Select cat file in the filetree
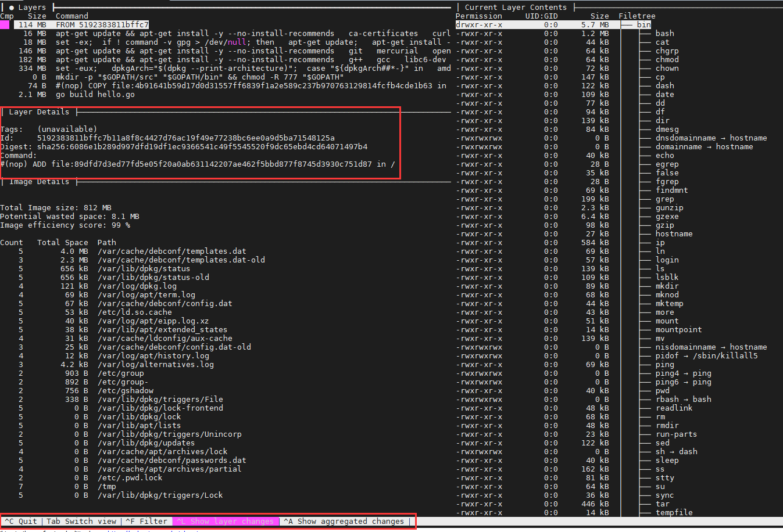 (x=663, y=42)
